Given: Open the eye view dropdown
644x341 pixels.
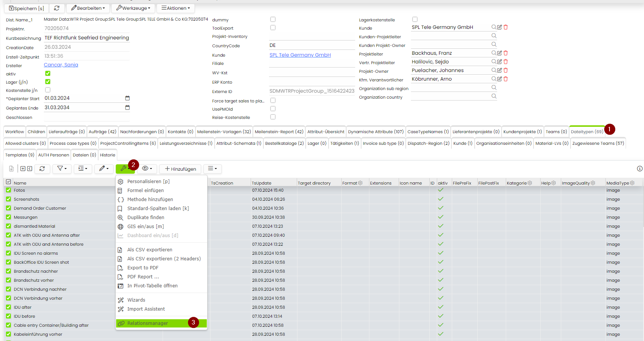Looking at the screenshot, I should (147, 169).
